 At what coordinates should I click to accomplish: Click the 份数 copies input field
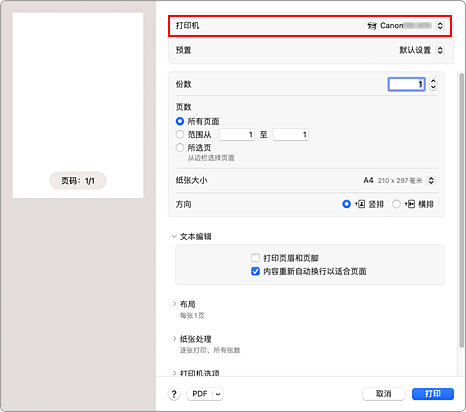tap(406, 84)
